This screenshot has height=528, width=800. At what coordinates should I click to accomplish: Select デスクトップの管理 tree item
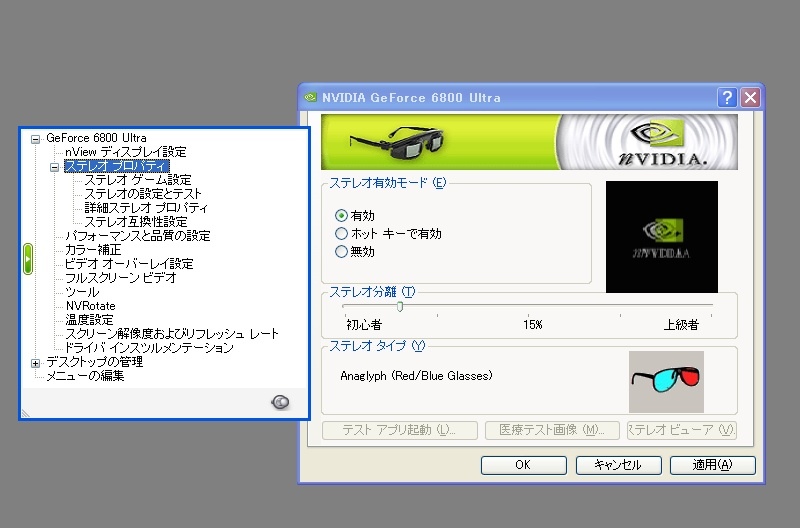tap(94, 362)
